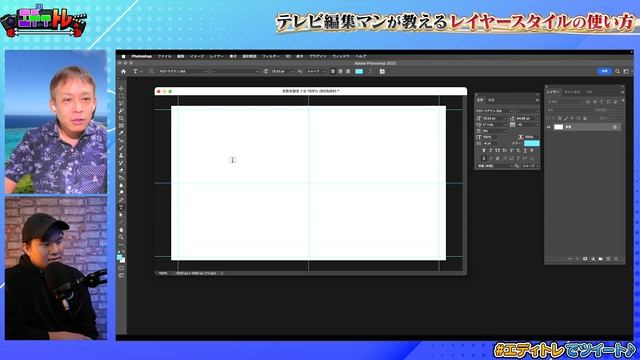Toggle Faux Bold in Character panel
Viewport: 640px width, 360px height.
click(x=484, y=151)
